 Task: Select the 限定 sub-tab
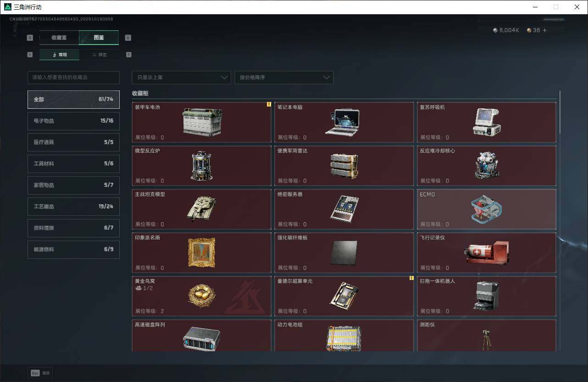point(99,55)
